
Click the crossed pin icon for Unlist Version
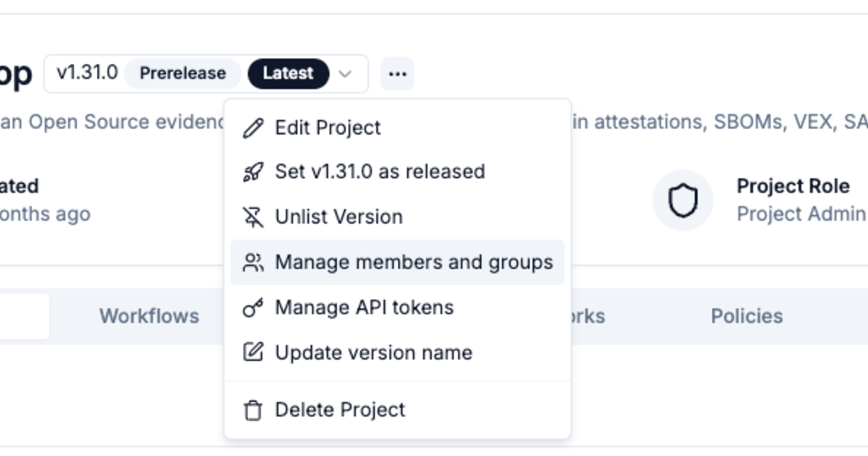[x=252, y=217]
